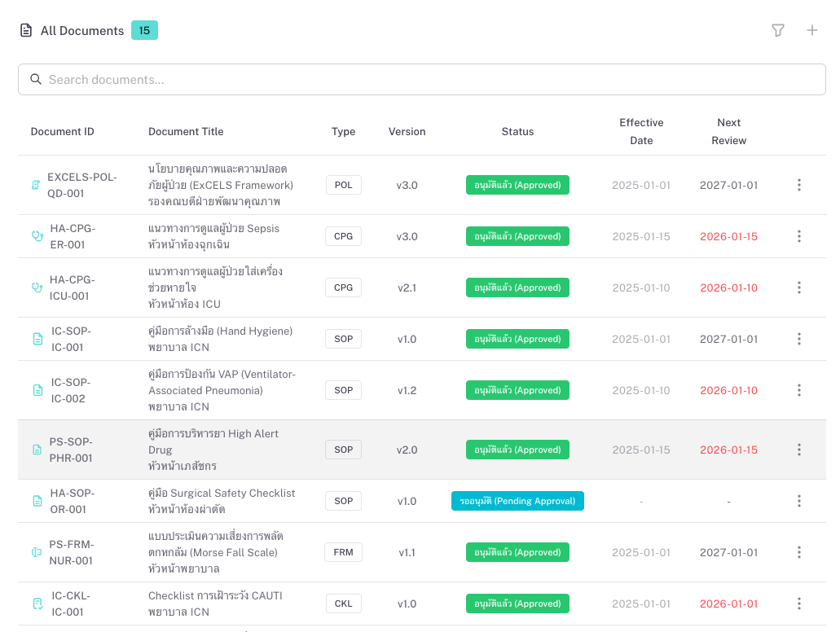Click the Document ID column header

[x=63, y=131]
